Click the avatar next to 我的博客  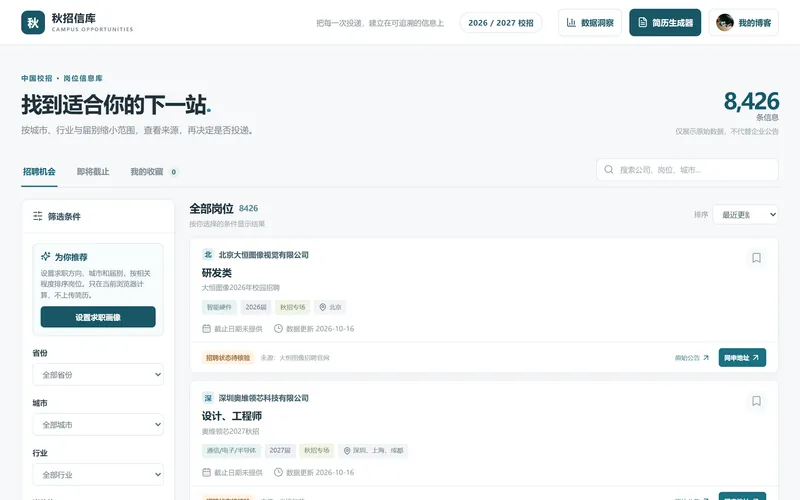click(724, 22)
